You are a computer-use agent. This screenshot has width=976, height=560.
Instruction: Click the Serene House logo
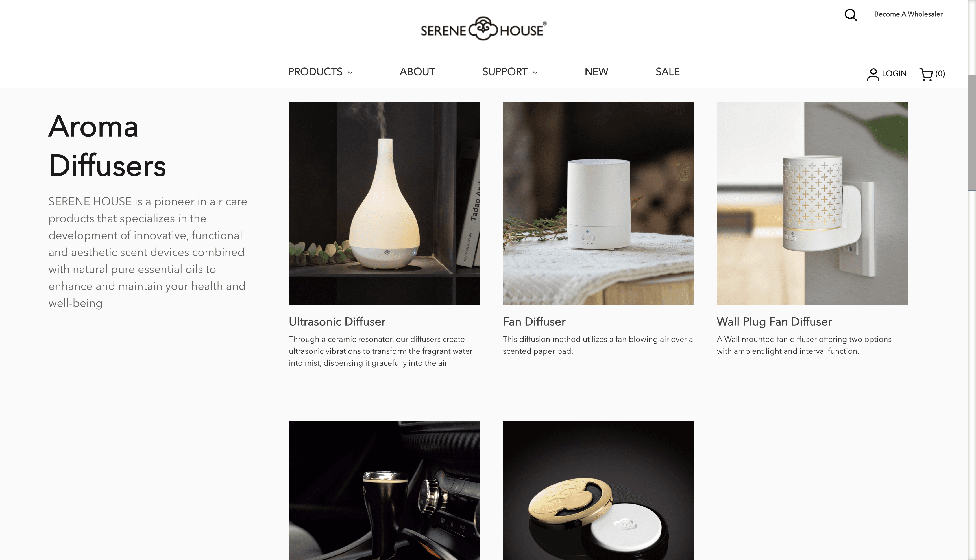483,29
